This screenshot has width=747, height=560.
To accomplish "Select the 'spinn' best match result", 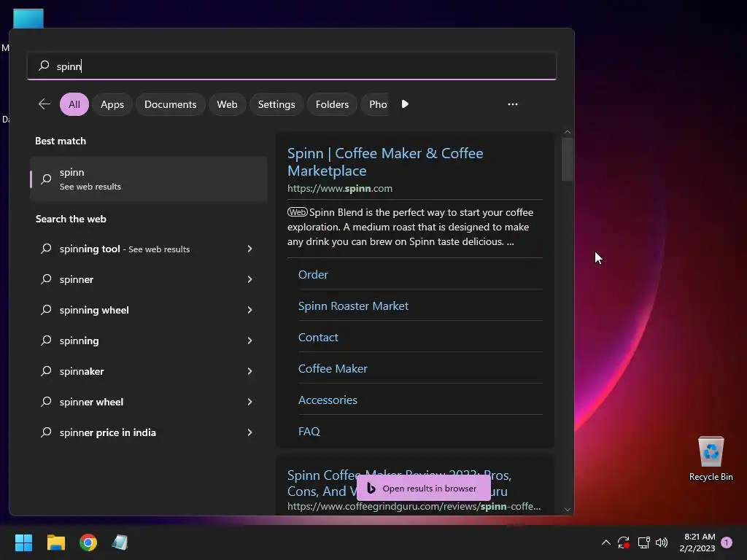I will point(149,179).
